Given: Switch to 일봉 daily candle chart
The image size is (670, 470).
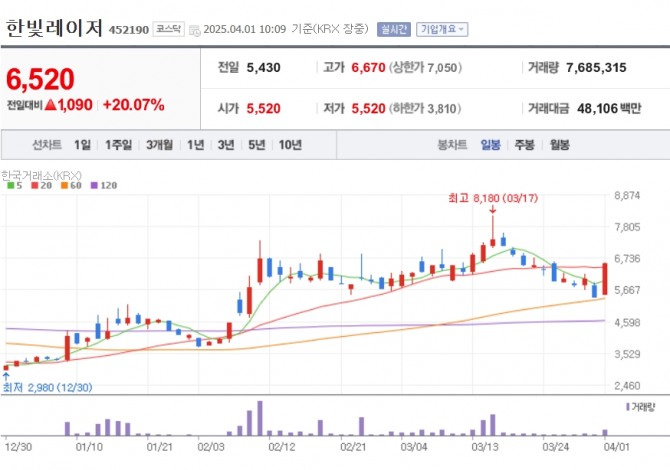Looking at the screenshot, I should [x=490, y=145].
